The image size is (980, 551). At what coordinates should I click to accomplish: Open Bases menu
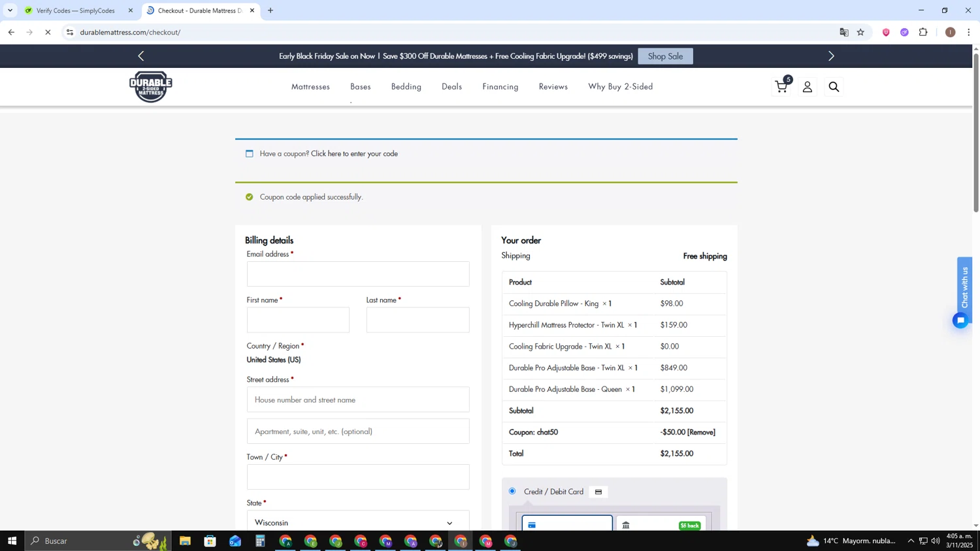361,86
